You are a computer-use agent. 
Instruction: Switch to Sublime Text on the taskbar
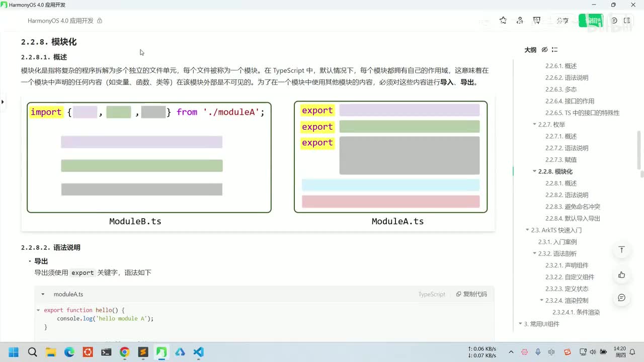tap(143, 352)
